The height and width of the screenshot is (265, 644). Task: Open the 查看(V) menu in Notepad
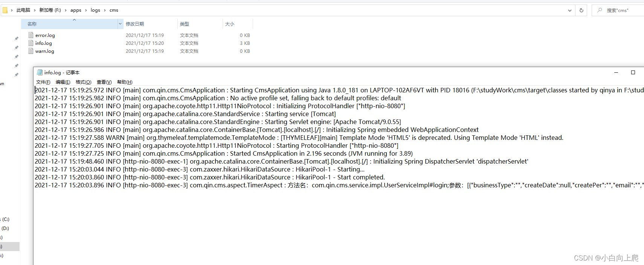click(x=104, y=82)
